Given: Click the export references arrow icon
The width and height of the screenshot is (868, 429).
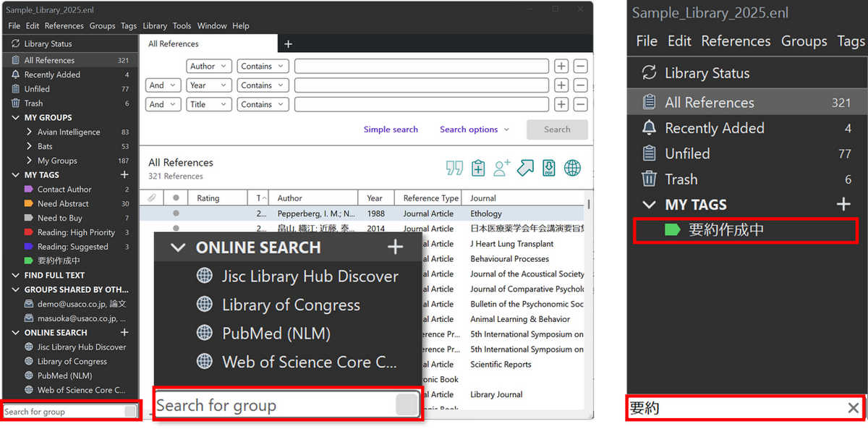Looking at the screenshot, I should point(525,168).
